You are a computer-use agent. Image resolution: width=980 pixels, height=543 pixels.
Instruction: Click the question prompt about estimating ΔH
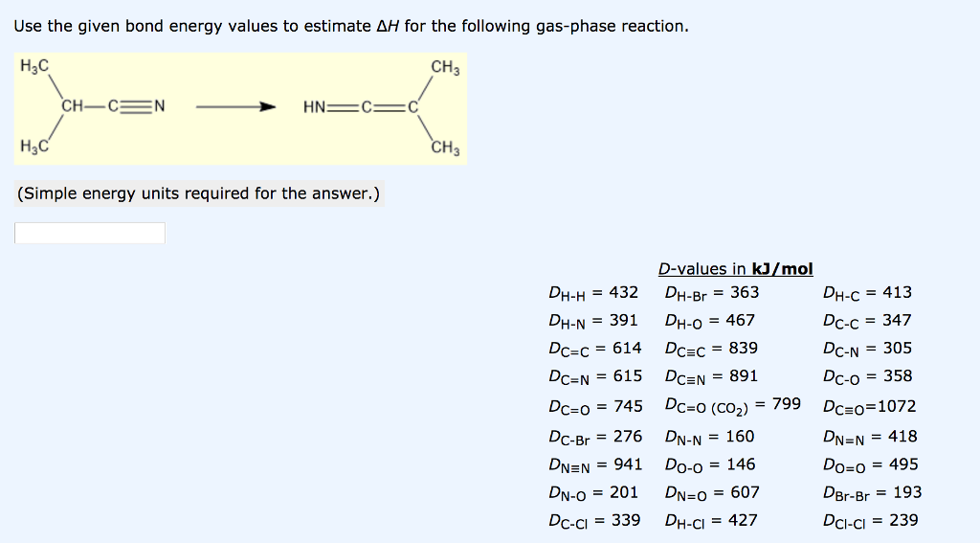coord(351,26)
